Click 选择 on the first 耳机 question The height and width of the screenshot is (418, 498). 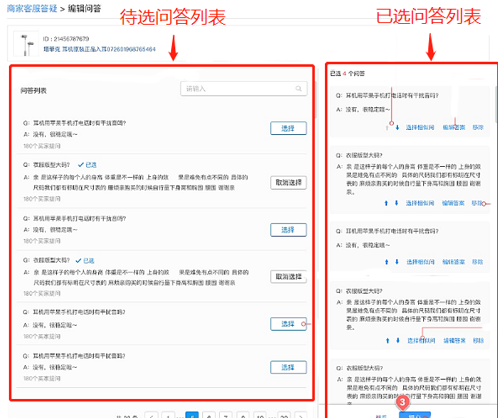tap(288, 128)
